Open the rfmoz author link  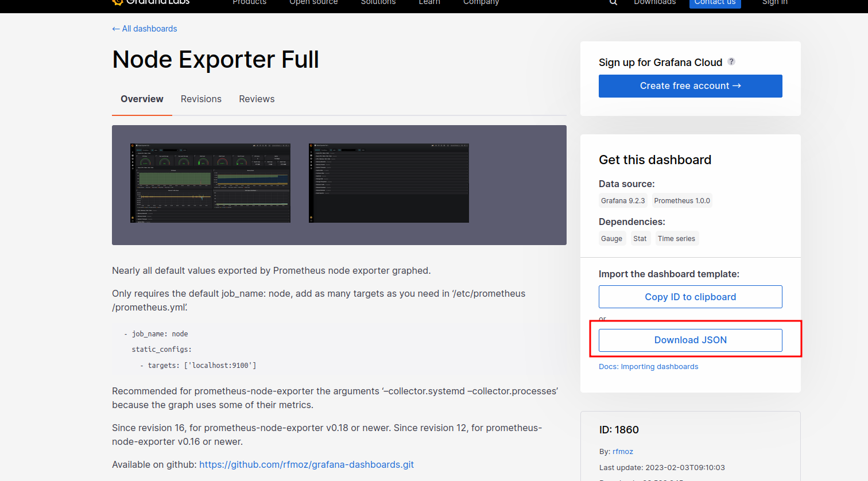pyautogui.click(x=623, y=452)
